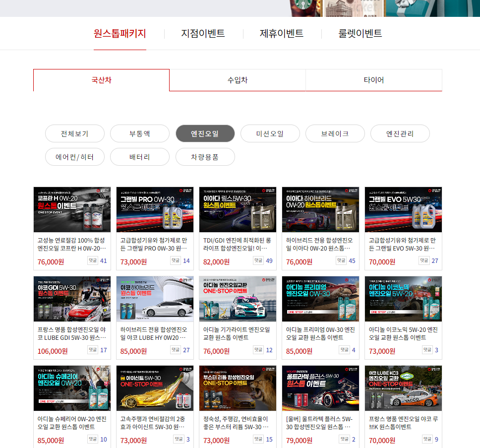
Task: Open link [울버] 울트라텍 플러스 5W-30
Action: [x=319, y=423]
